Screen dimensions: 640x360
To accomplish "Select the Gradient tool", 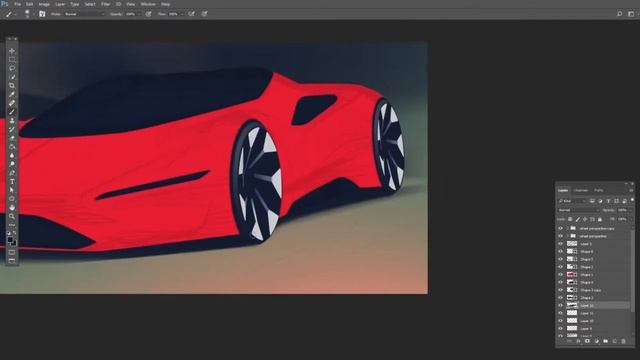I will tap(12, 147).
